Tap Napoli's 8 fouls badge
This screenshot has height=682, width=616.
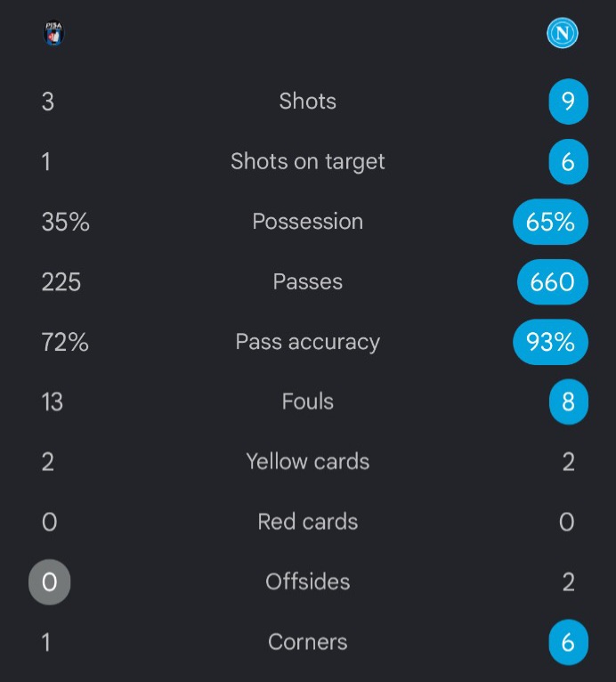(568, 402)
